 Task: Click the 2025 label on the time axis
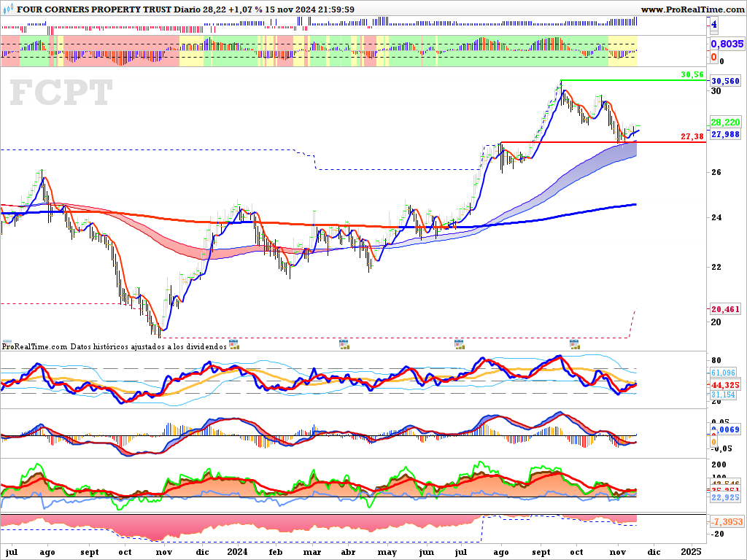[x=692, y=552]
